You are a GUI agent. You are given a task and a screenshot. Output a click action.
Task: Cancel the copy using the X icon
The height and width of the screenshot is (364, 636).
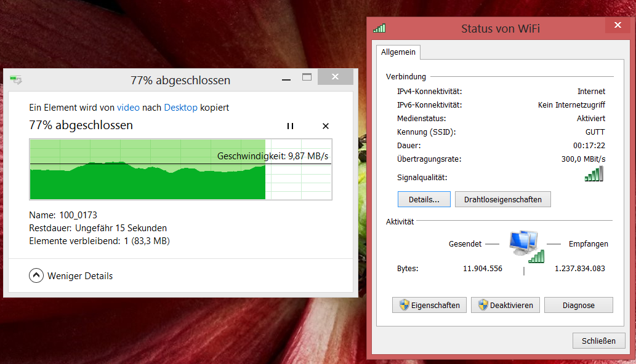[325, 125]
